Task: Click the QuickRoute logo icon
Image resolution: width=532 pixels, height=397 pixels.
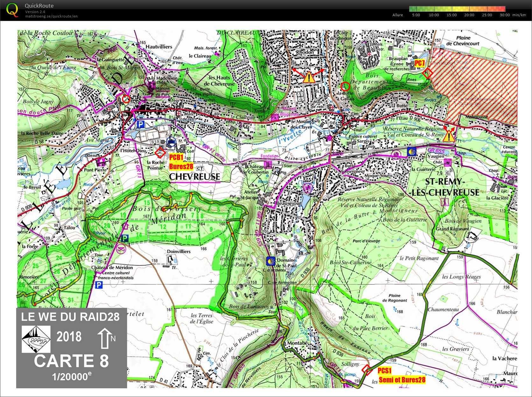Action: click(x=12, y=10)
